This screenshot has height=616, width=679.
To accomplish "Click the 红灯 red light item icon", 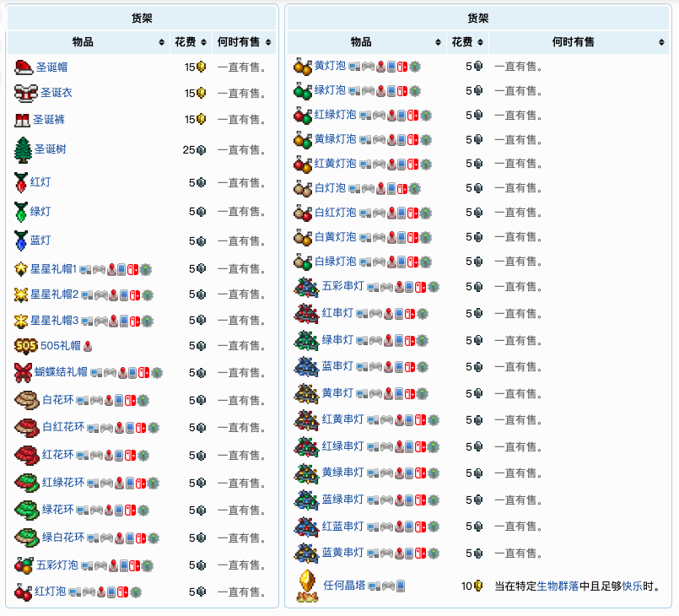I will [19, 182].
